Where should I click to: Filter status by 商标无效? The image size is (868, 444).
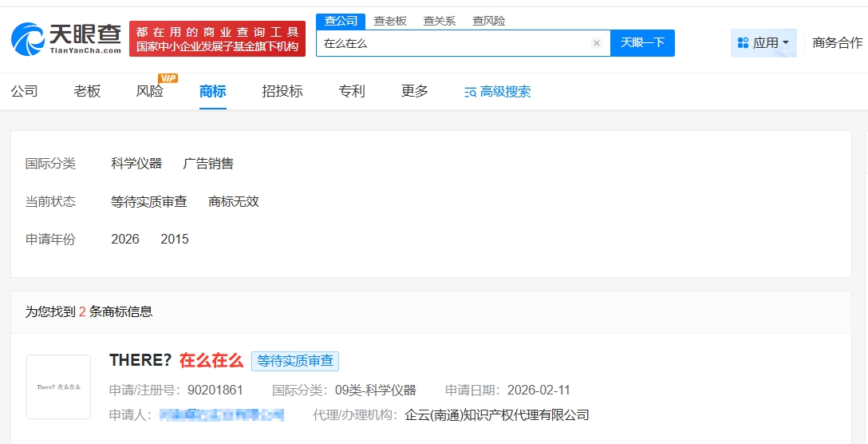tap(234, 202)
